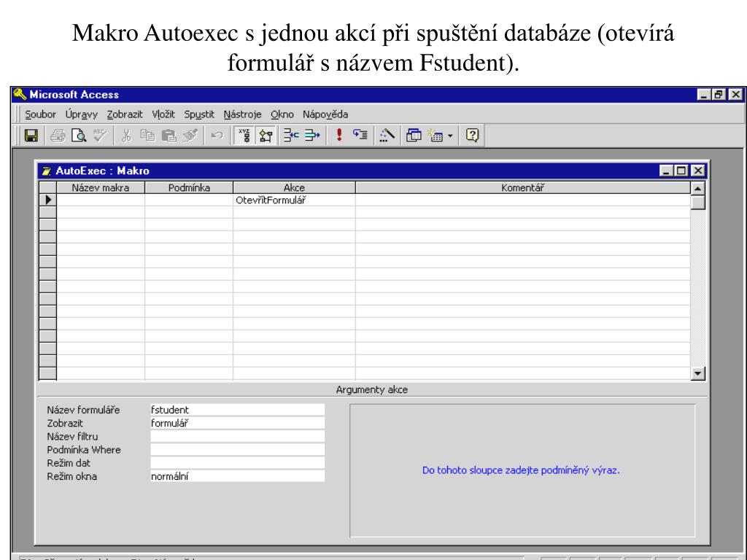
Task: Click the New Object icon
Action: tap(436, 136)
